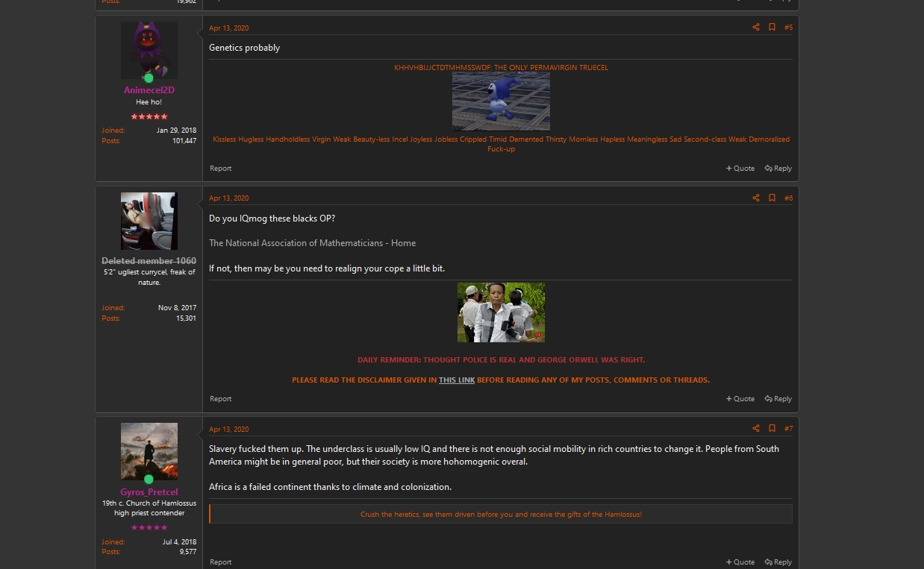
Task: Click Animecel2D's avatar image
Action: 149,50
